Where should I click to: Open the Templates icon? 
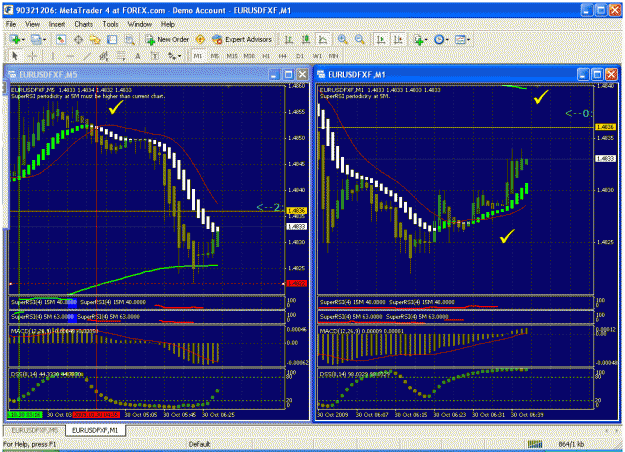click(x=460, y=39)
